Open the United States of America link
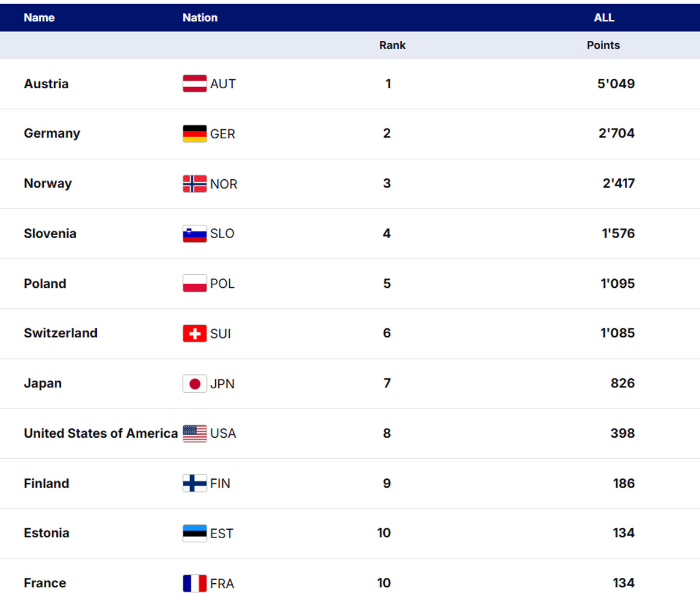This screenshot has height=603, width=700. pos(100,433)
